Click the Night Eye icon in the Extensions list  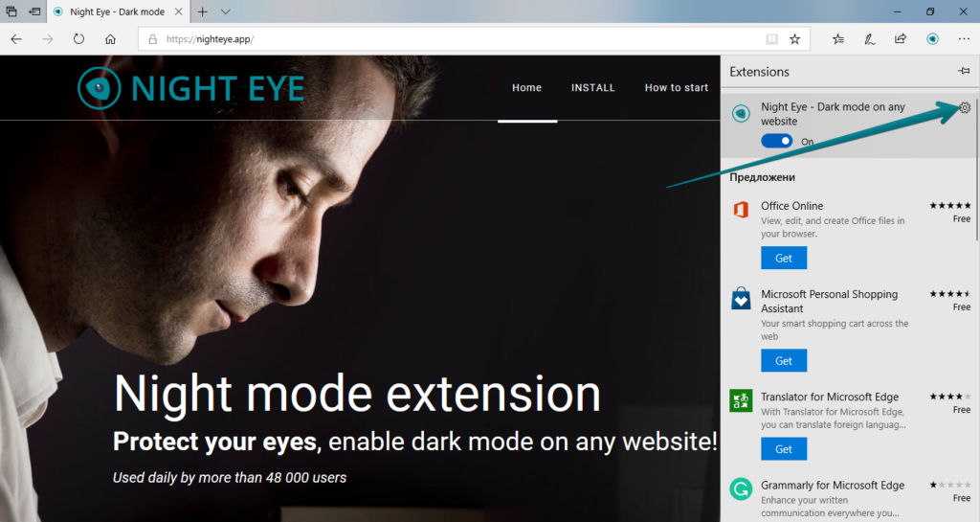[x=742, y=114]
